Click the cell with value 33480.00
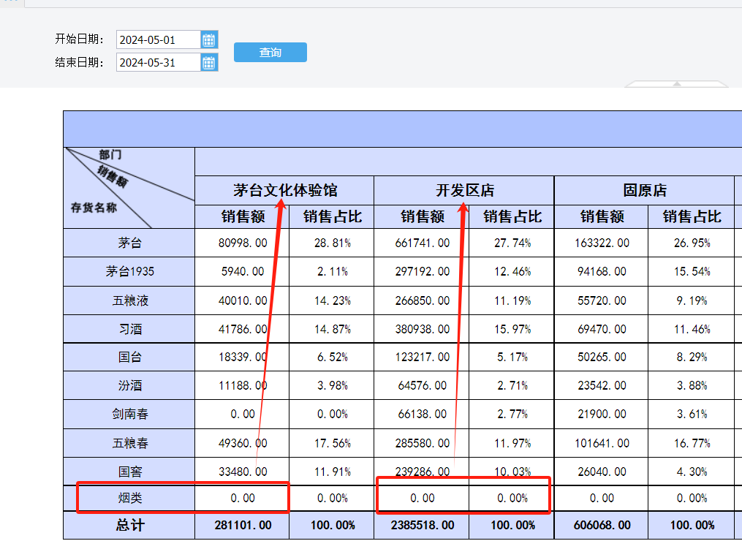The image size is (742, 560). pyautogui.click(x=242, y=472)
